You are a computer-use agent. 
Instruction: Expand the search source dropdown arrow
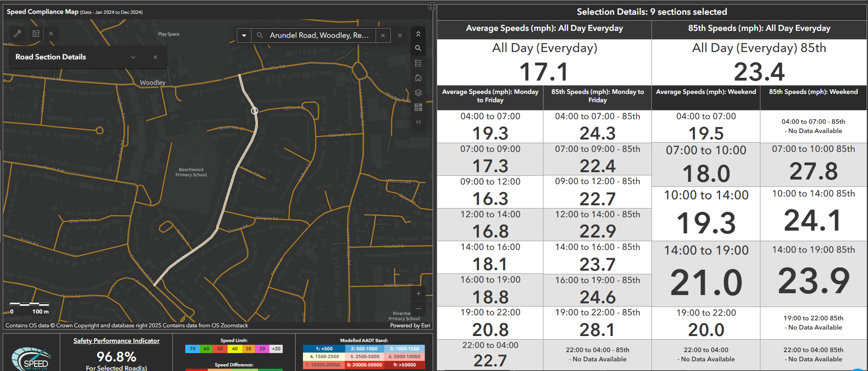click(x=244, y=35)
